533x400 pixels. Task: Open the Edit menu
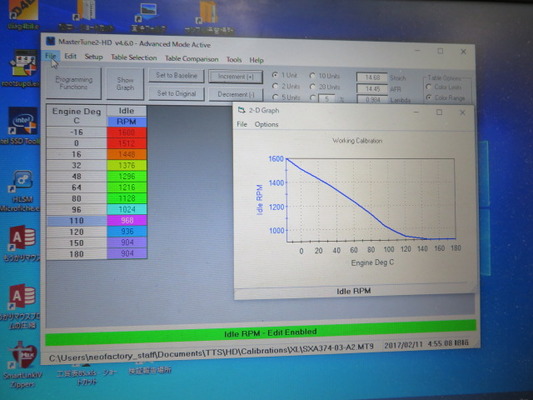[x=70, y=56]
